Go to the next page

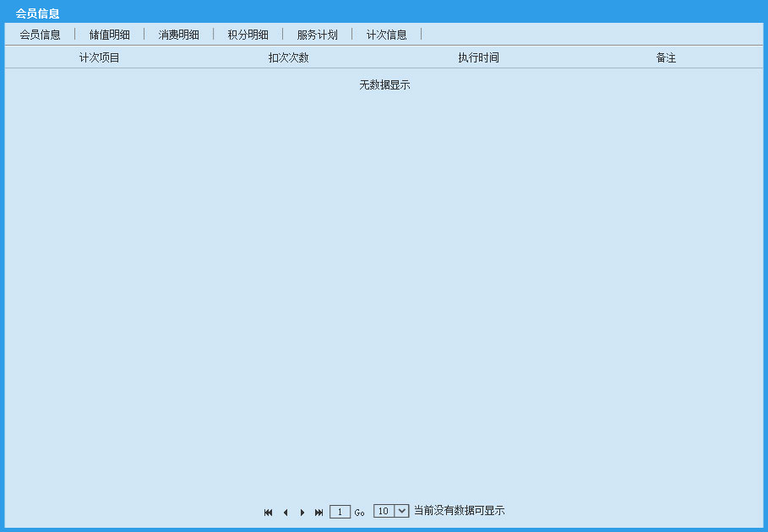pos(302,513)
